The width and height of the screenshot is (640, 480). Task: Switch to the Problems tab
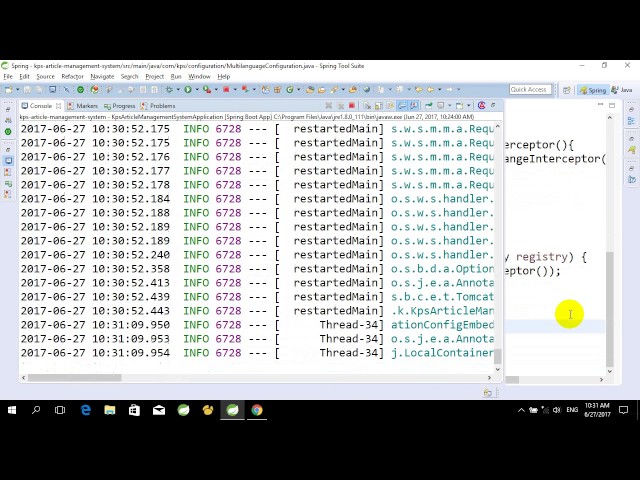click(x=158, y=106)
